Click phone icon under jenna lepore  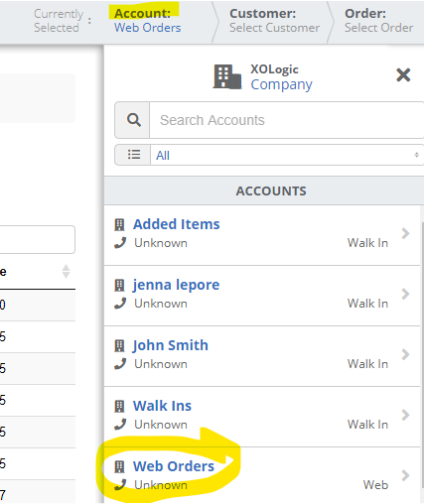(120, 303)
